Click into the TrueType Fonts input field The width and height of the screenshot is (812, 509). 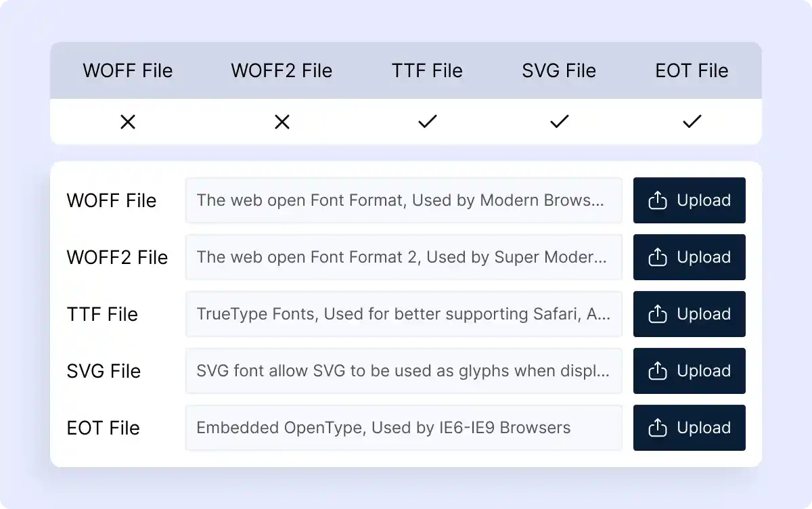coord(403,314)
